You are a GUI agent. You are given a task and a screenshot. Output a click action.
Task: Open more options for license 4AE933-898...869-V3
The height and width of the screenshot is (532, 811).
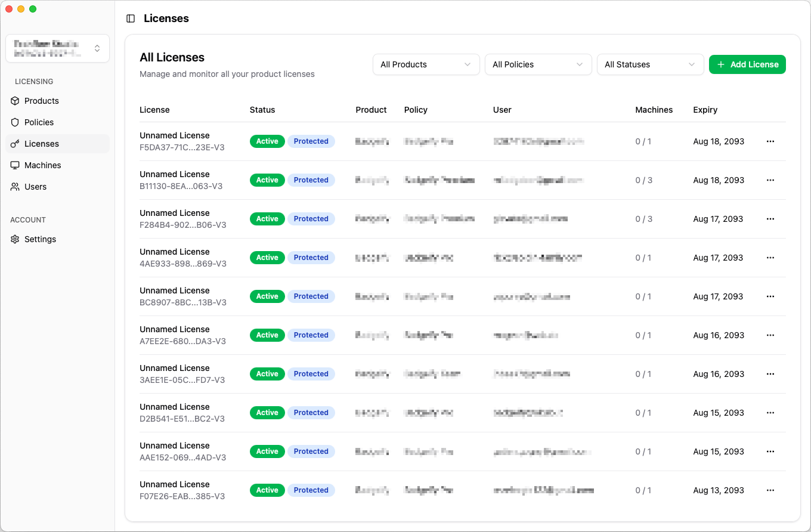770,258
